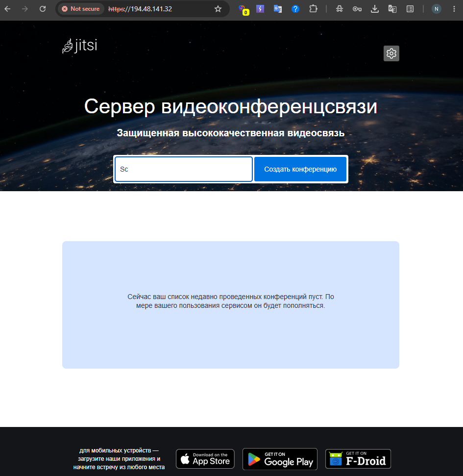The width and height of the screenshot is (463, 476).
Task: Open the password manager key icon
Action: coord(357,9)
